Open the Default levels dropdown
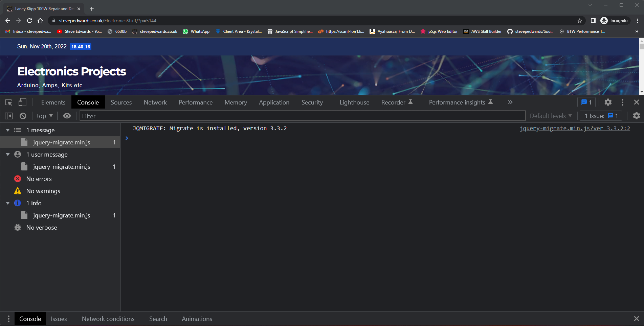 click(x=551, y=116)
